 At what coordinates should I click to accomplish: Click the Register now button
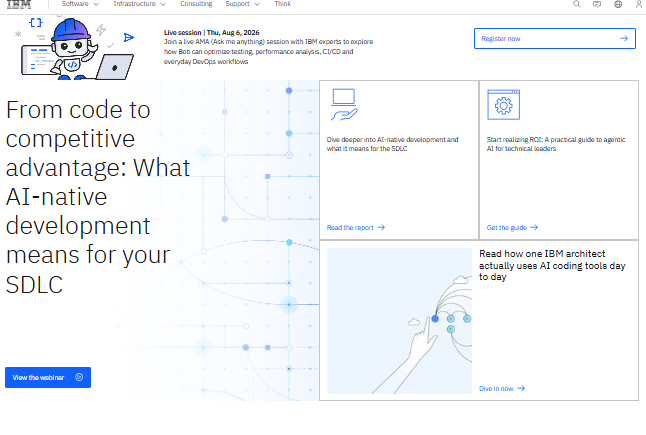(x=555, y=38)
